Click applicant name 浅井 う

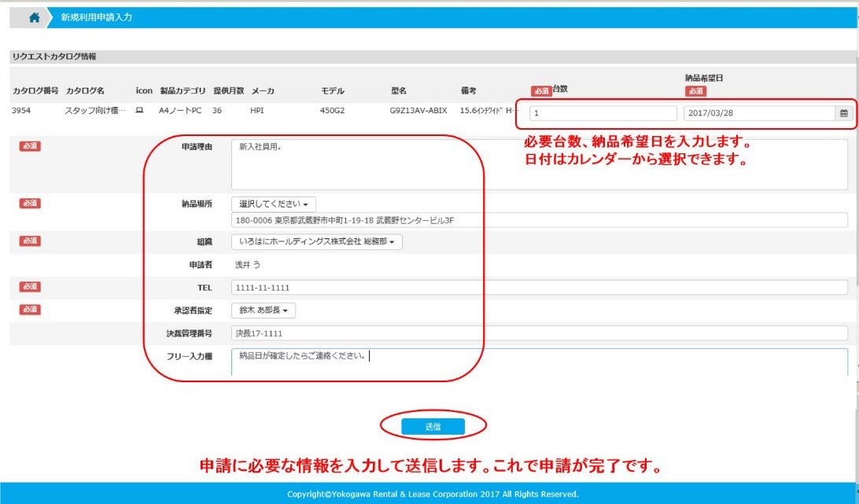pyautogui.click(x=248, y=265)
